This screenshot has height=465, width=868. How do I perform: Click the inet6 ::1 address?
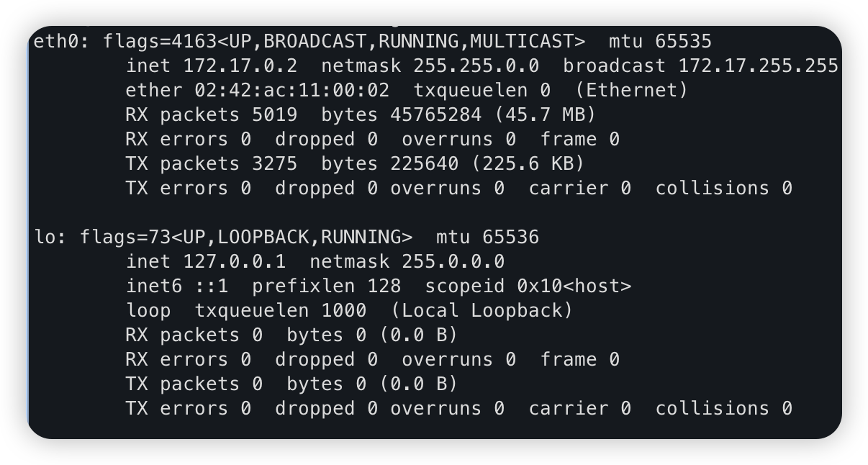pos(212,286)
